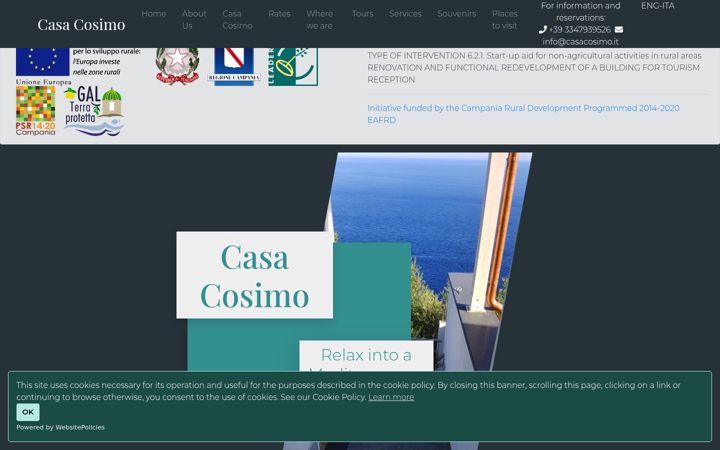Open the cookie policy Learn more link
This screenshot has width=720, height=450.
tap(391, 397)
